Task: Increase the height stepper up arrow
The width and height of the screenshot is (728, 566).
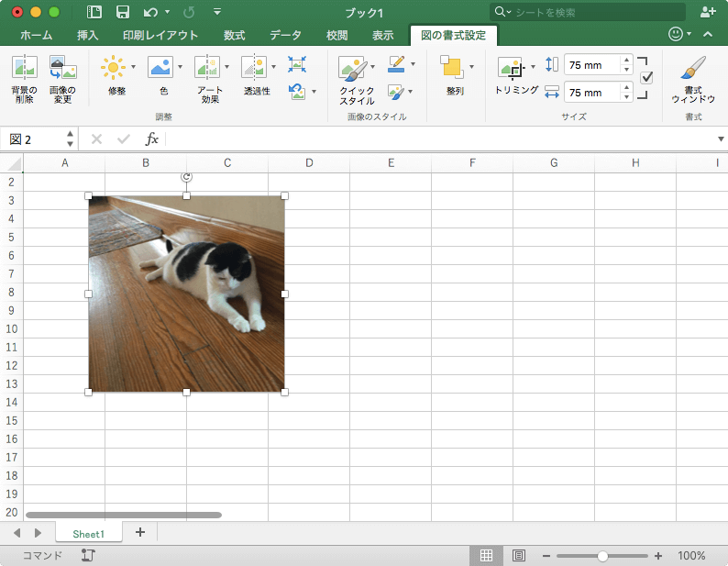Action: click(x=627, y=60)
